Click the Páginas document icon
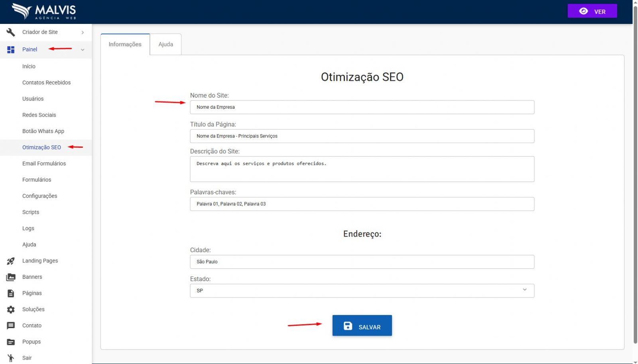Image resolution: width=638 pixels, height=364 pixels. (11, 294)
